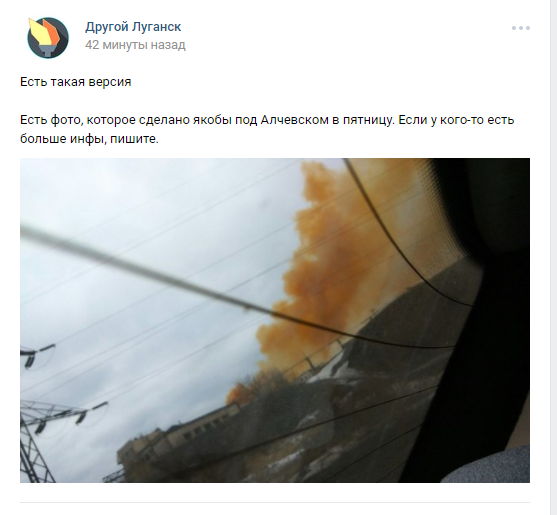Open the three-dot post options menu

(521, 28)
